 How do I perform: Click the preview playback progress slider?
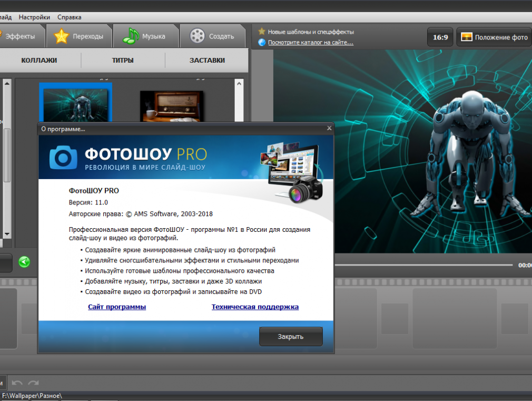click(x=424, y=265)
